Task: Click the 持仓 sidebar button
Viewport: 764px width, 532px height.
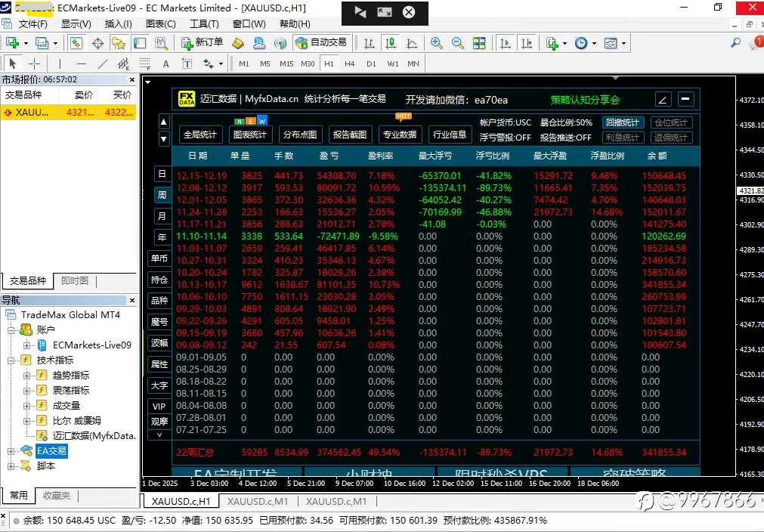Action: tap(159, 280)
